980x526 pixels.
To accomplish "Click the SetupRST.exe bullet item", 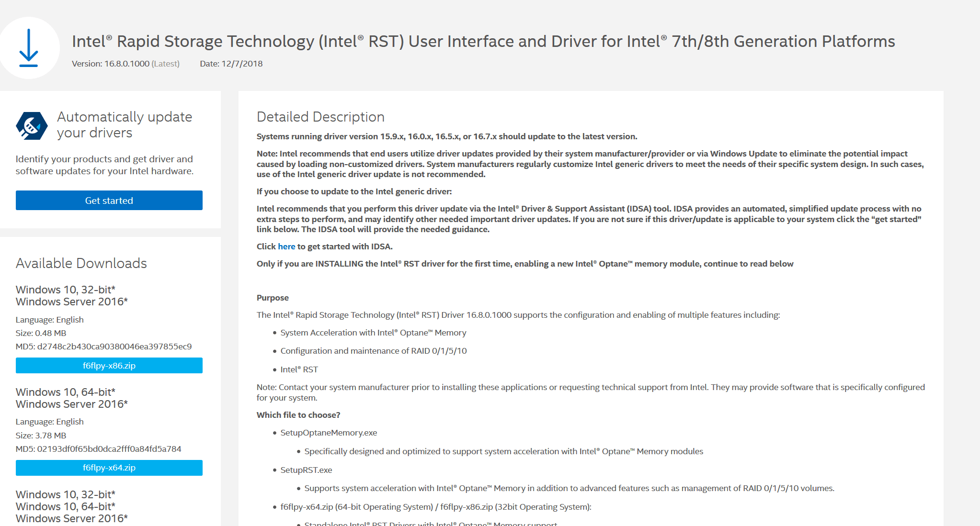I will click(306, 470).
